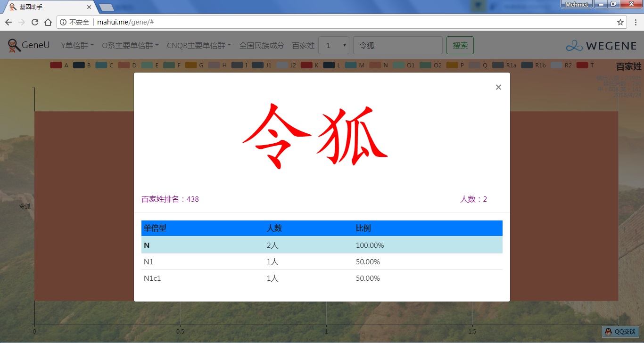644x343 pixels.
Task: Click the GeneU logo icon
Action: [14, 46]
